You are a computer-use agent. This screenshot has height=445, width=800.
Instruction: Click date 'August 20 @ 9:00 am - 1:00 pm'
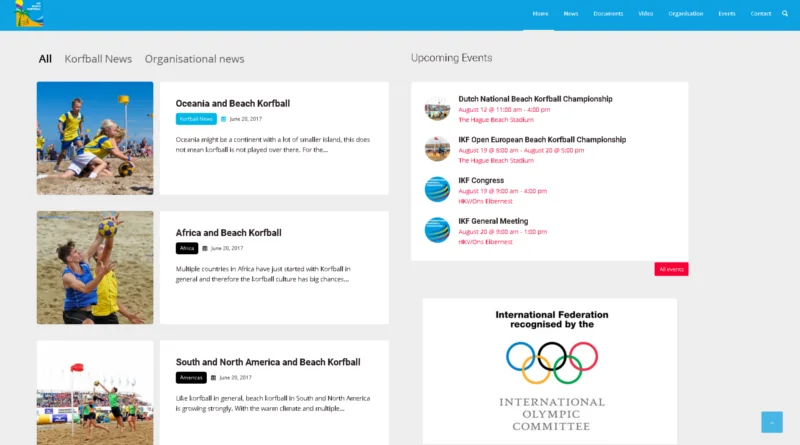[x=503, y=232]
